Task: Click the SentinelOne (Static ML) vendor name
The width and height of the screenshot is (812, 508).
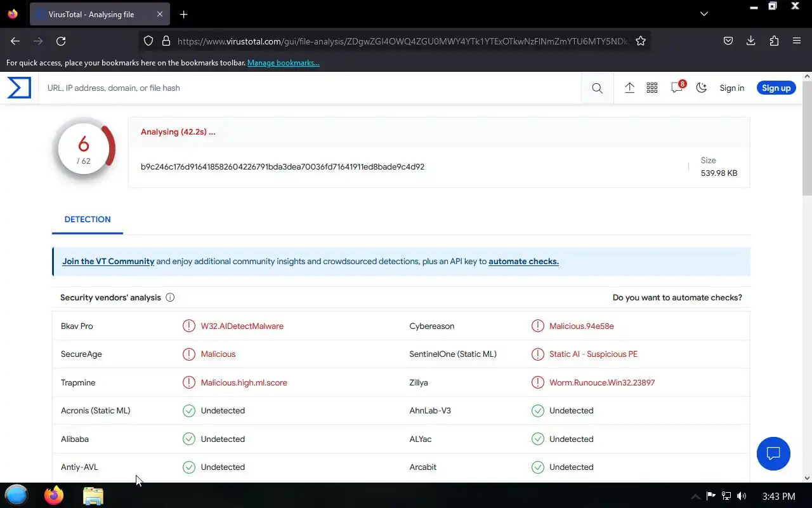Action: coord(453,354)
